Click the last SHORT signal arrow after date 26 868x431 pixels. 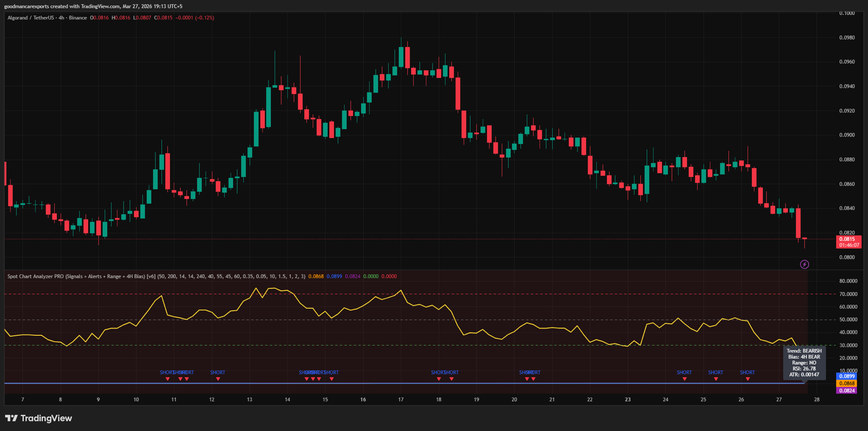(747, 378)
